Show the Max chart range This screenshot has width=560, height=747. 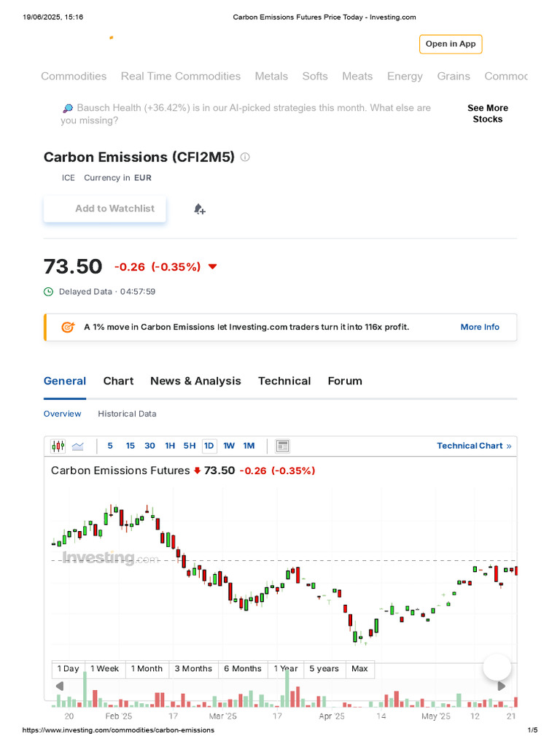point(359,669)
